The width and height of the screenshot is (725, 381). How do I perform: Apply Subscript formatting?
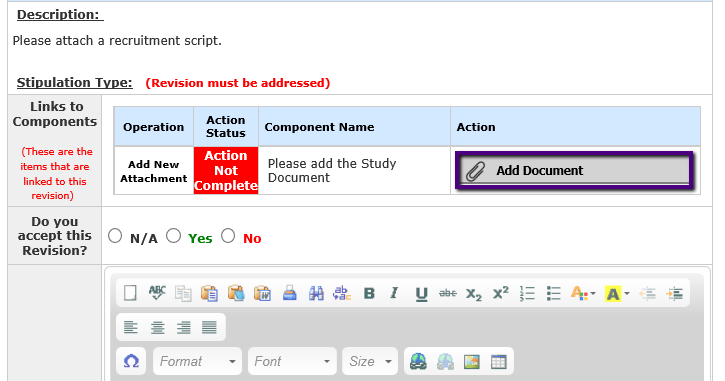[473, 293]
